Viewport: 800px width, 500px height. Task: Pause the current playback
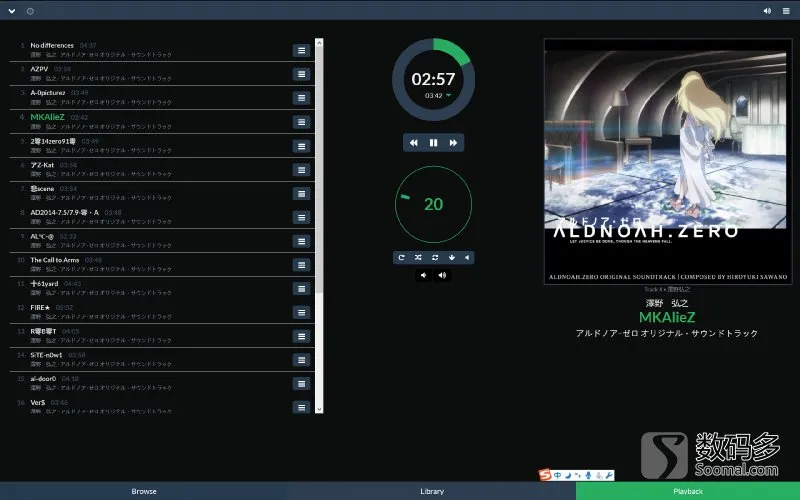(x=433, y=143)
